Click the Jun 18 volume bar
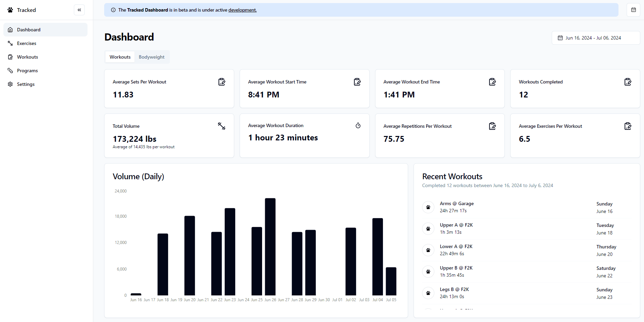Screen dimensions: 644x322 pyautogui.click(x=163, y=264)
